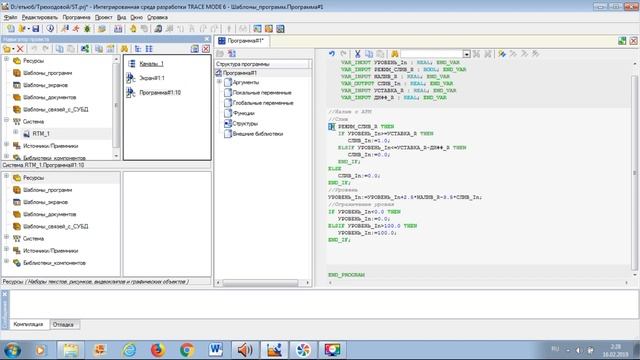Select Каналы_1 in RTM_1 contents list
The image size is (640, 360).
click(x=151, y=64)
